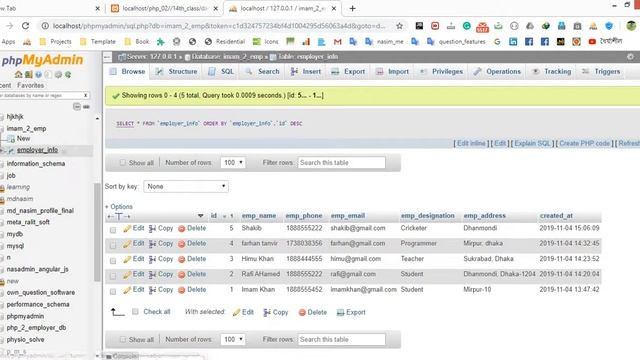This screenshot has width=640, height=360.
Task: Tick checkbox for farhan tanvir row
Action: [x=113, y=245]
